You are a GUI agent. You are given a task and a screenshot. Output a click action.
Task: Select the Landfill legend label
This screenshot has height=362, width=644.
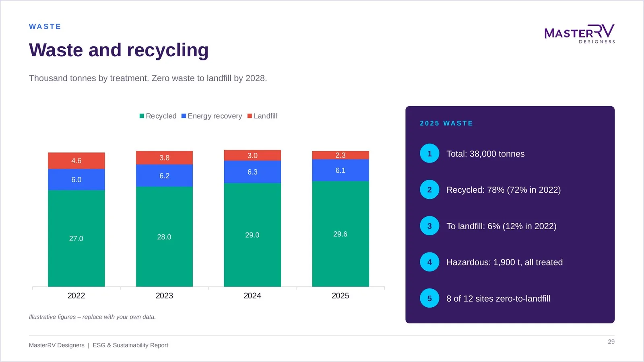tap(265, 116)
